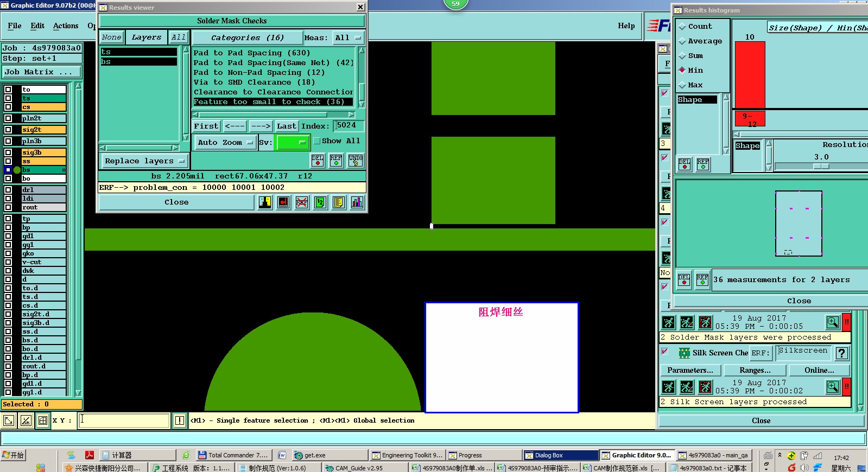Viewport: 868px width, 472px height.
Task: Click Solder Mask red-outlined running-man icon
Action: 705,323
